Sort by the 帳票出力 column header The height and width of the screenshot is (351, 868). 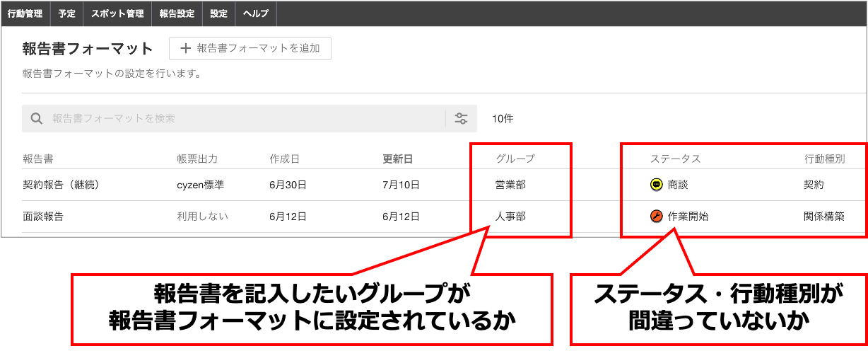coord(197,159)
